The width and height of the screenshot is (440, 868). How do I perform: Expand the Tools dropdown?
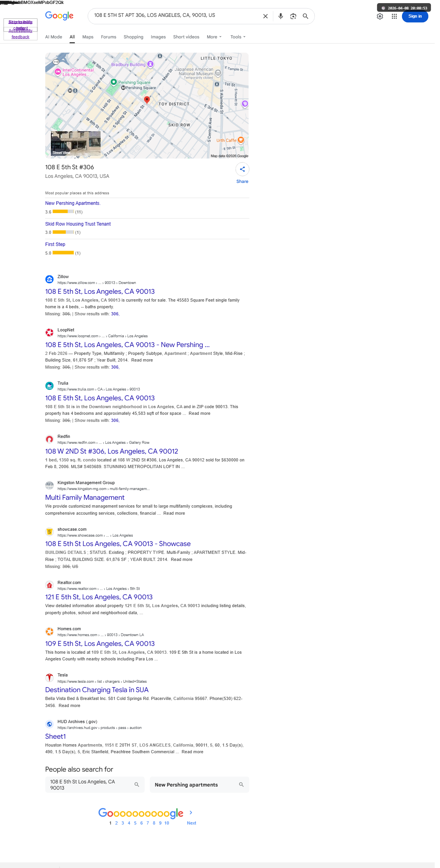pyautogui.click(x=238, y=37)
